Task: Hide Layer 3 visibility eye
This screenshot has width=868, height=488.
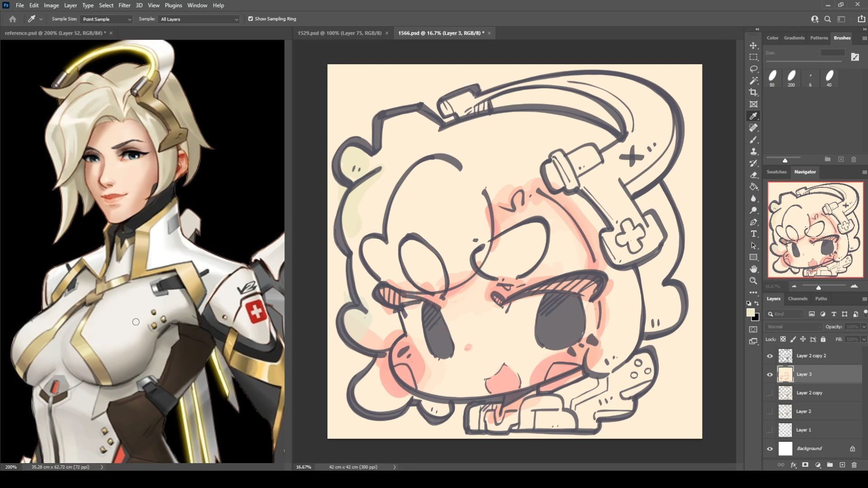Action: (770, 375)
